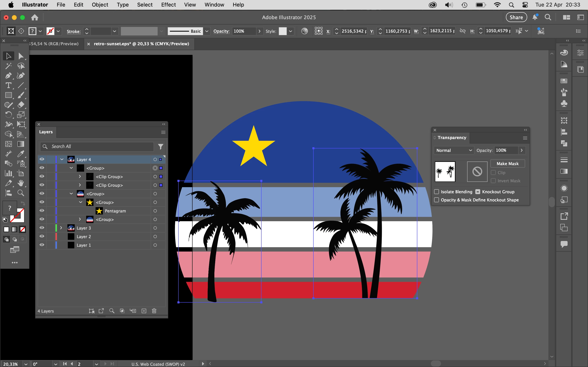Delete selection with Layers trash icon

click(154, 311)
